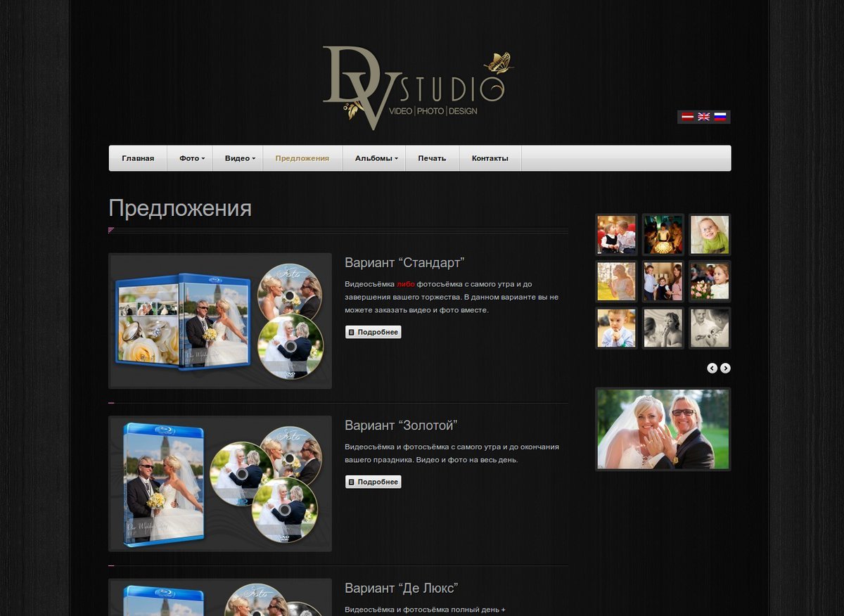This screenshot has width=844, height=616.
Task: Expand the Фото dropdown menu
Action: [191, 158]
